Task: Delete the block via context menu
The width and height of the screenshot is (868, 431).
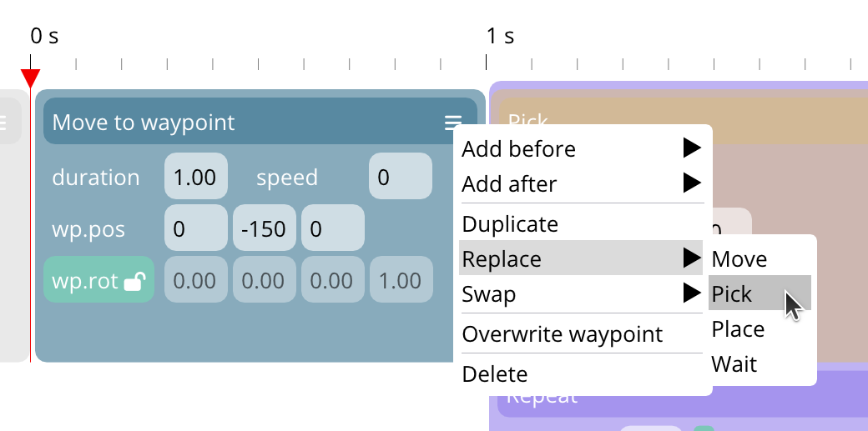Action: tap(495, 374)
